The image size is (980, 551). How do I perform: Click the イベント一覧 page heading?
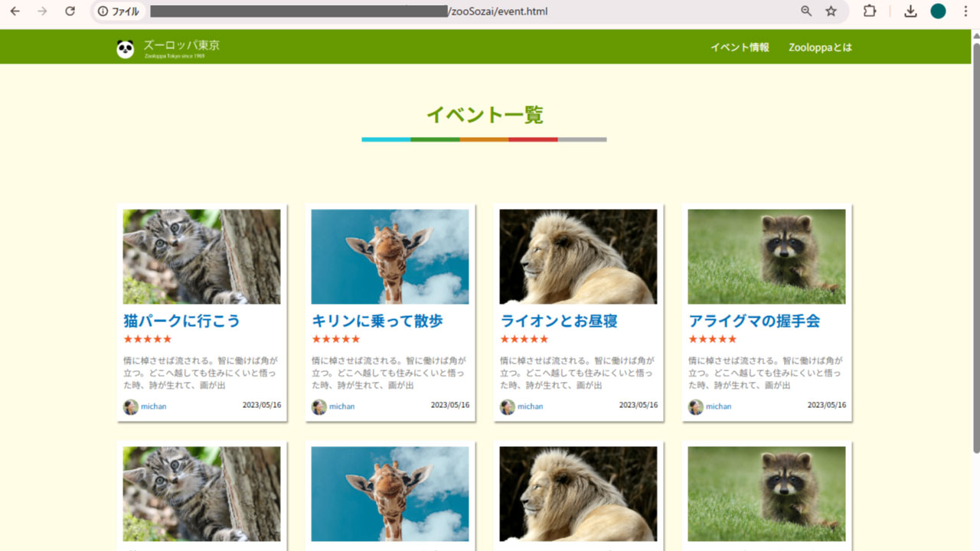485,115
